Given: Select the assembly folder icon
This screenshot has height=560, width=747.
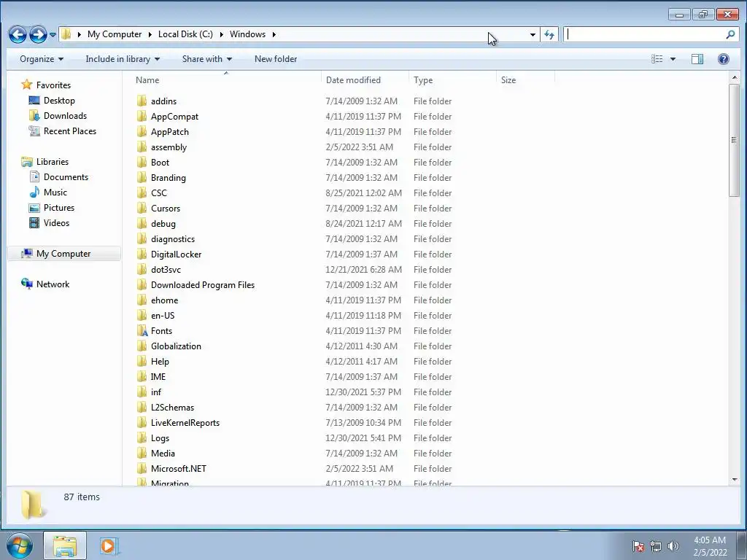Looking at the screenshot, I should point(142,147).
